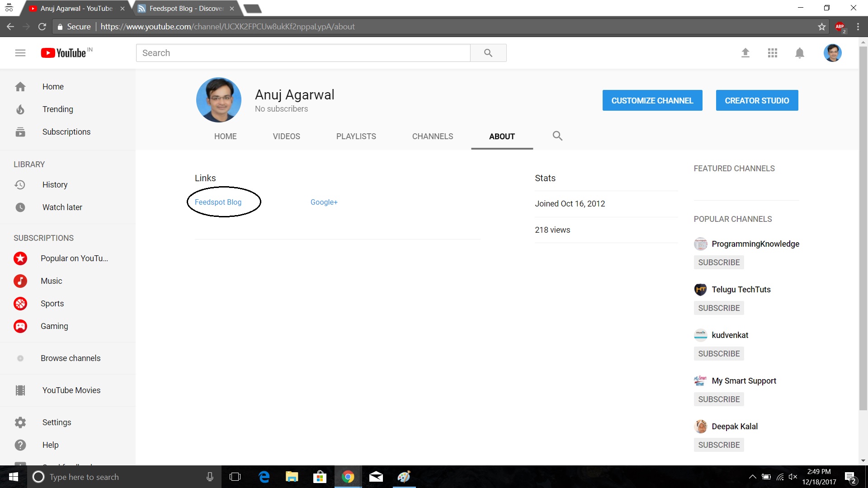Open My Smart Support channel
Image resolution: width=868 pixels, height=488 pixels.
[744, 381]
